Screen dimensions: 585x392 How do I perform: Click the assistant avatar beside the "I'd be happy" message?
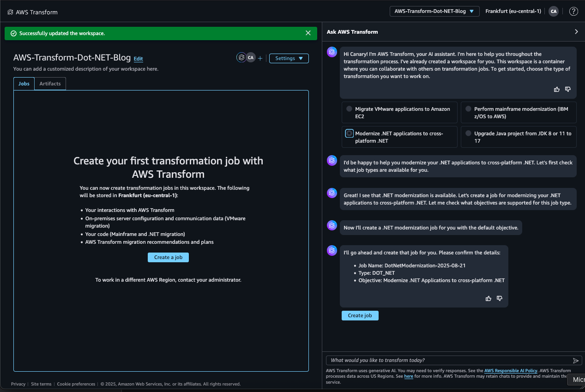point(332,161)
